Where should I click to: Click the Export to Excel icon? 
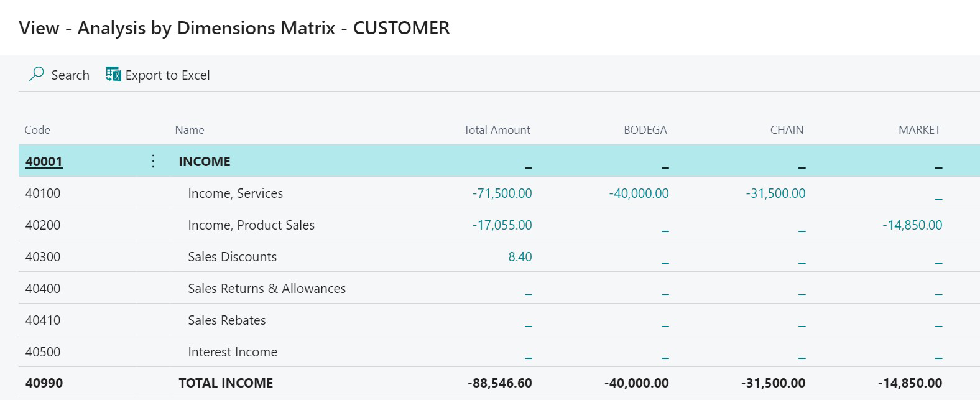click(x=113, y=75)
